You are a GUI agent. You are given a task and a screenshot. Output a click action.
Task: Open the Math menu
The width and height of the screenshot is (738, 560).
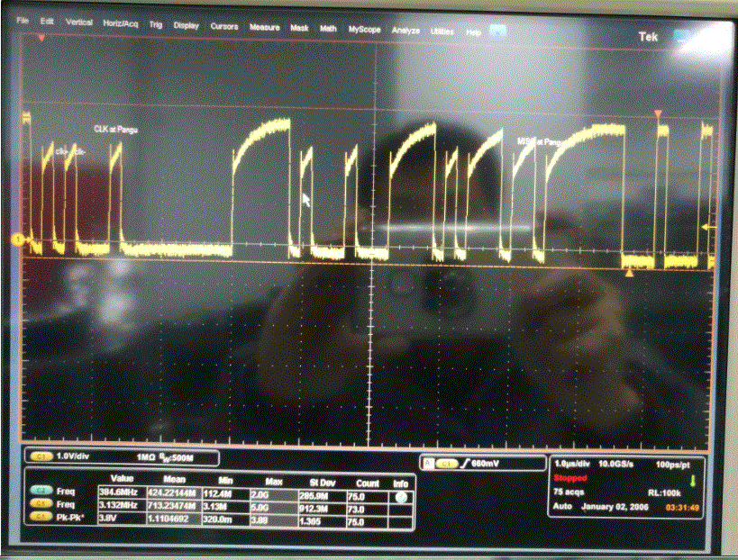click(x=328, y=29)
